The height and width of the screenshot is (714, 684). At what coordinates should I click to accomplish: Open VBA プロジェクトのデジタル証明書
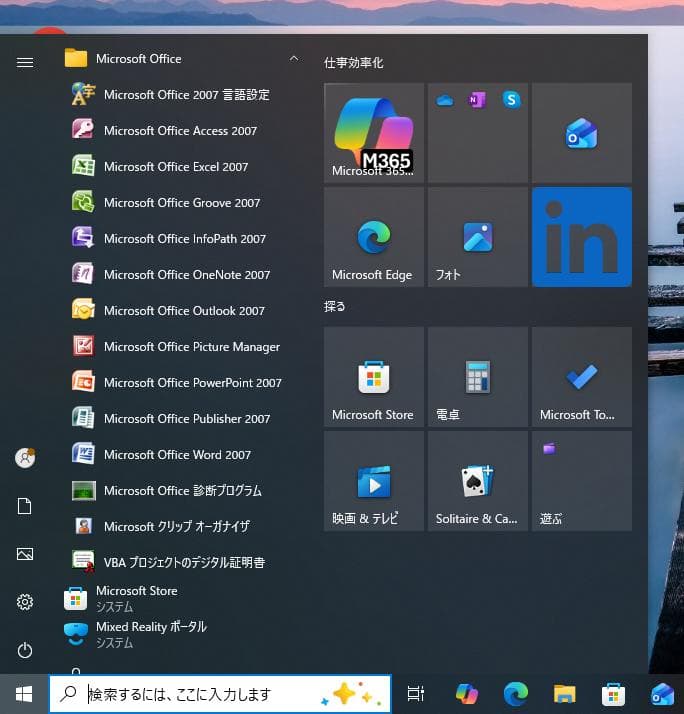pyautogui.click(x=182, y=562)
